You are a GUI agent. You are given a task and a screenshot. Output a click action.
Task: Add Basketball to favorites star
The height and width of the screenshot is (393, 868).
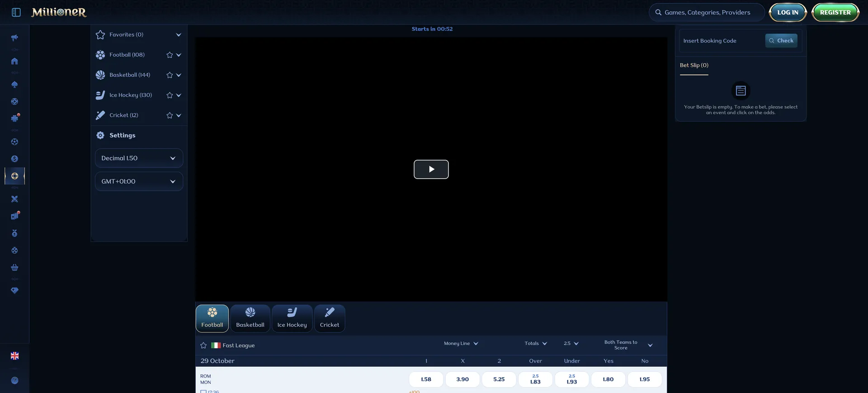[x=170, y=75]
